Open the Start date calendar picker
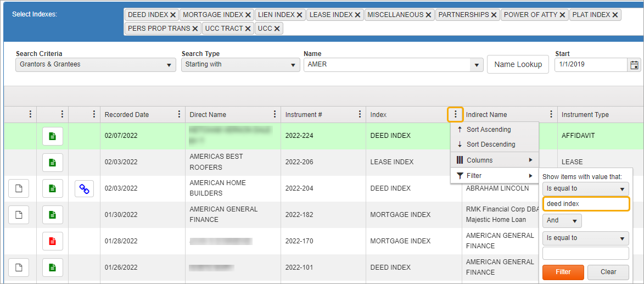Screen dimensions: 644x284 pos(634,65)
